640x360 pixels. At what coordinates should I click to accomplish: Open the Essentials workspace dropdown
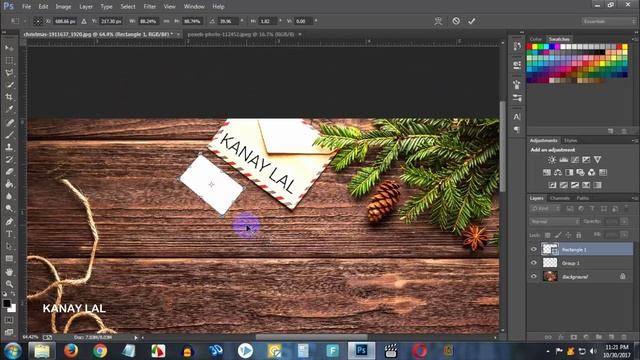pos(609,21)
